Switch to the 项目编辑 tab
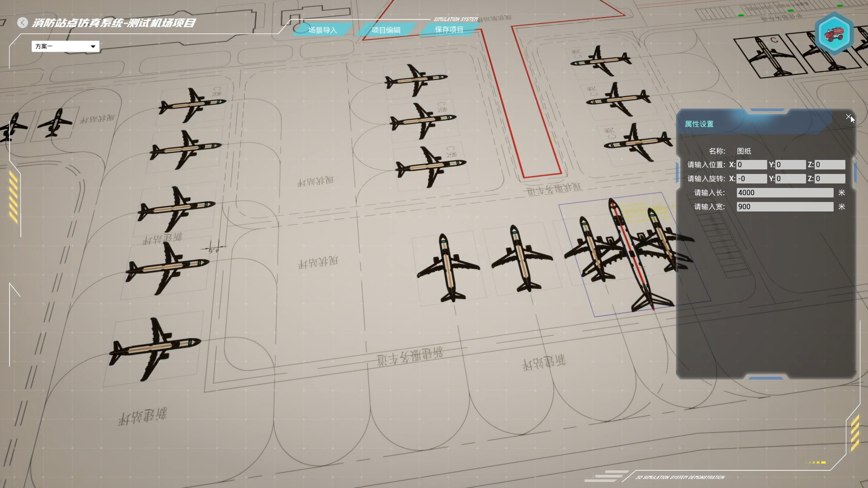 (x=386, y=30)
